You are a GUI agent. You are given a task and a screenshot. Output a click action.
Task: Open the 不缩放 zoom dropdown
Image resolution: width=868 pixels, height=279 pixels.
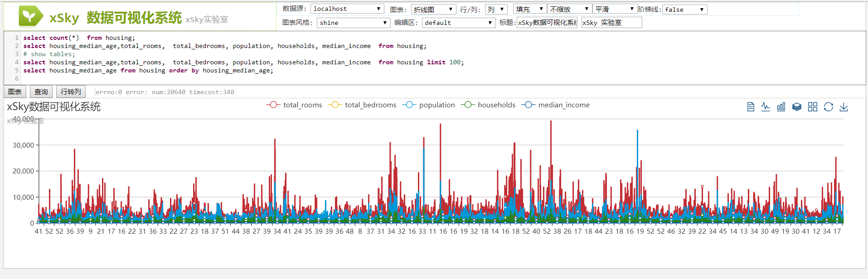point(570,9)
